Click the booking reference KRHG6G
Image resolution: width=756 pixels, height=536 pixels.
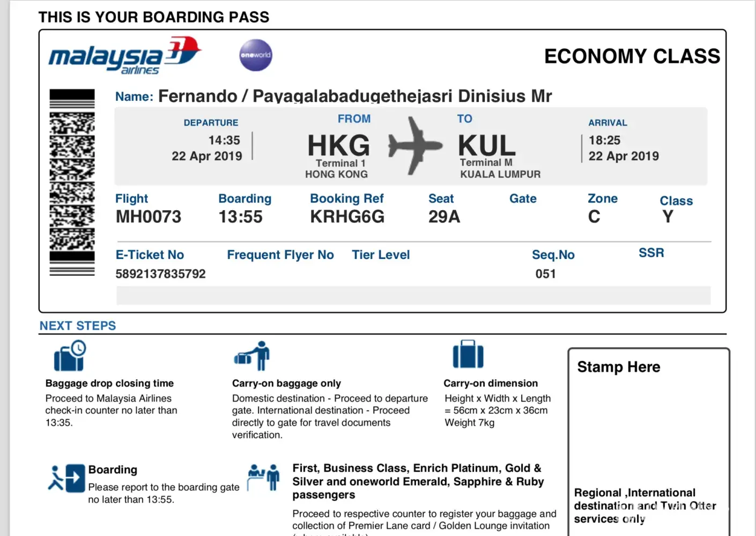347,217
